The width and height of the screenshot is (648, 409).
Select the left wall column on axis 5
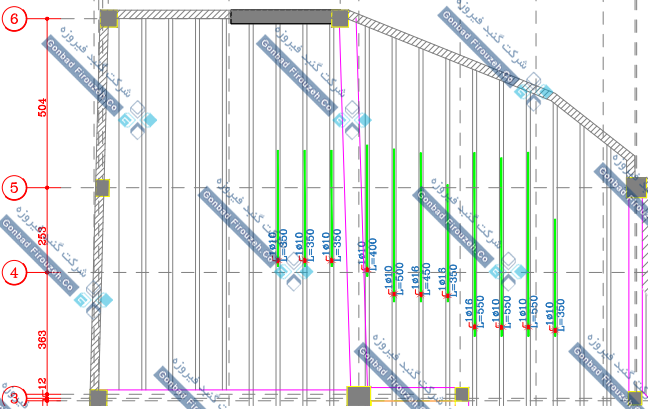101,187
